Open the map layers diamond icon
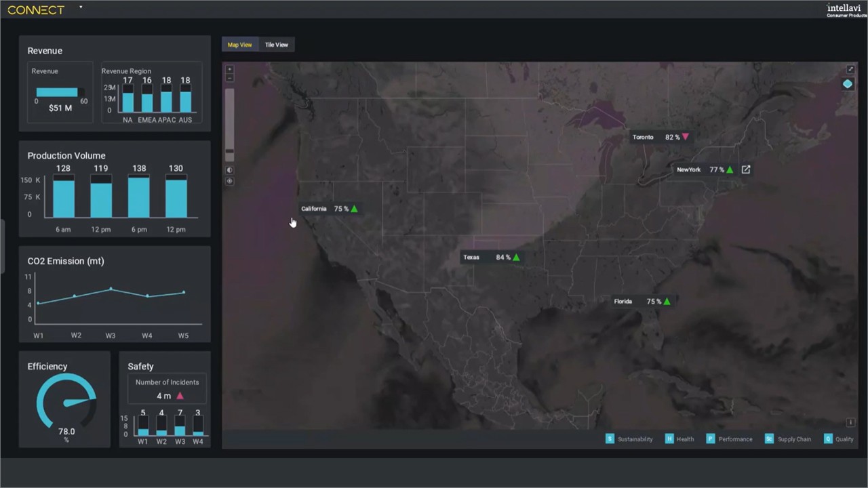 click(x=848, y=84)
